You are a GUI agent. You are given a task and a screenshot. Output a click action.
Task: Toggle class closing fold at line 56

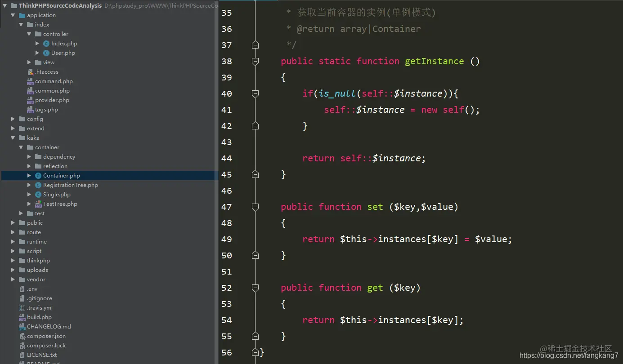pos(255,352)
